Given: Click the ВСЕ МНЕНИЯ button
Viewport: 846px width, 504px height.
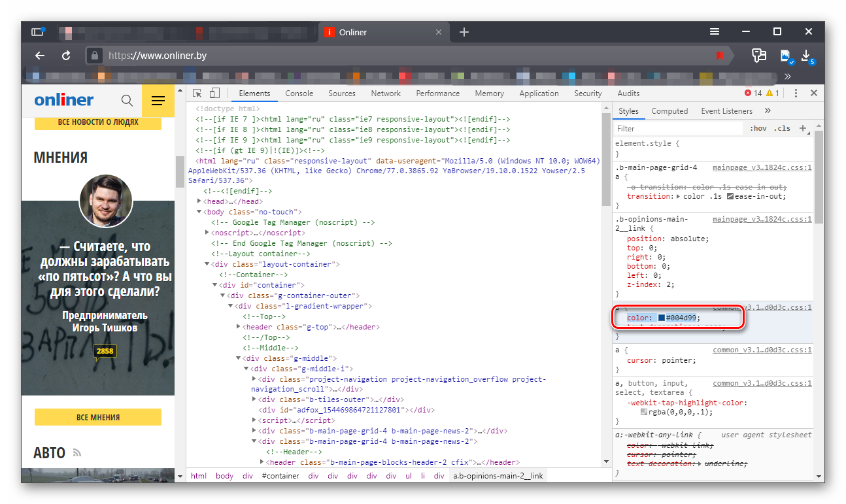Looking at the screenshot, I should (97, 417).
